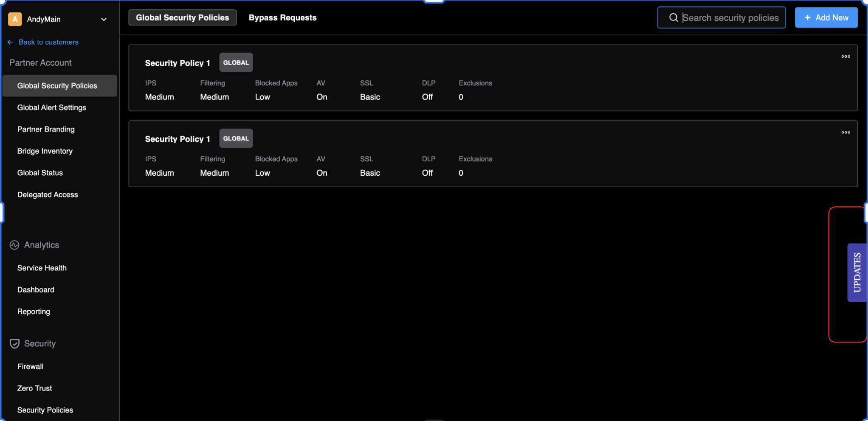Open Global Alert Settings in sidebar
Screen dimensions: 868x421
[x=51, y=107]
